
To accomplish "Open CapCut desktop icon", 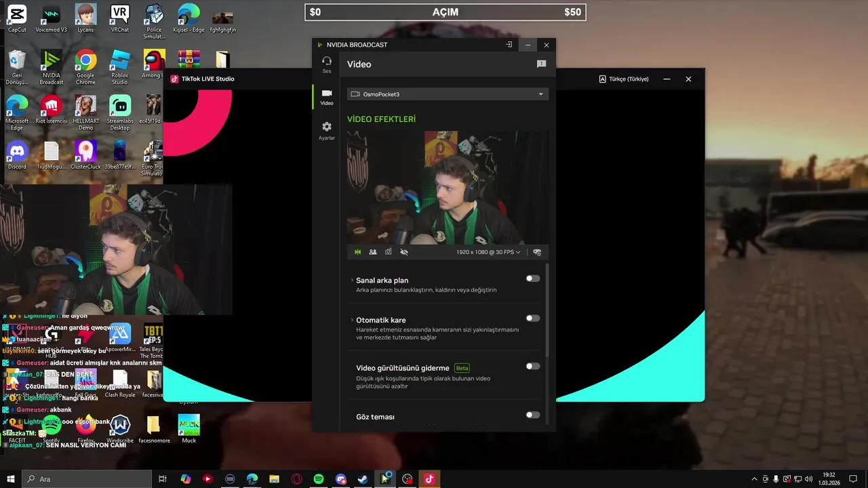I will tap(17, 18).
